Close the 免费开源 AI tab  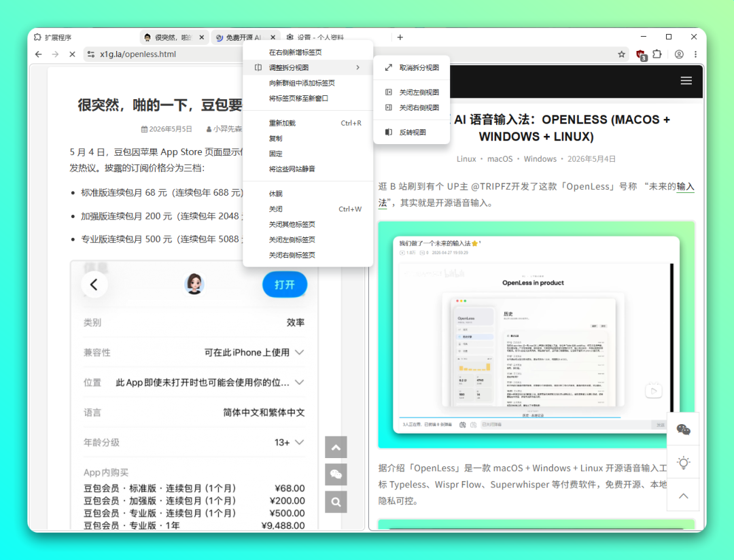click(x=273, y=37)
